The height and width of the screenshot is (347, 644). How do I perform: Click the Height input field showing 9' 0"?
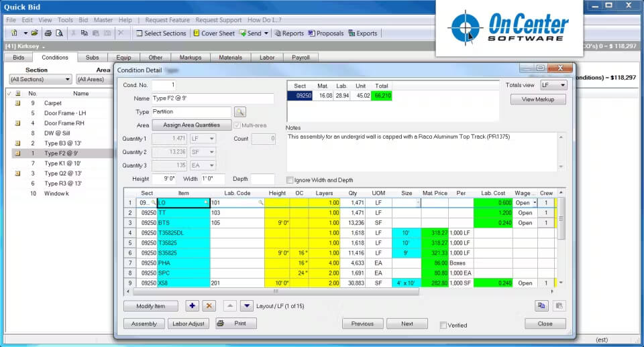coord(164,179)
